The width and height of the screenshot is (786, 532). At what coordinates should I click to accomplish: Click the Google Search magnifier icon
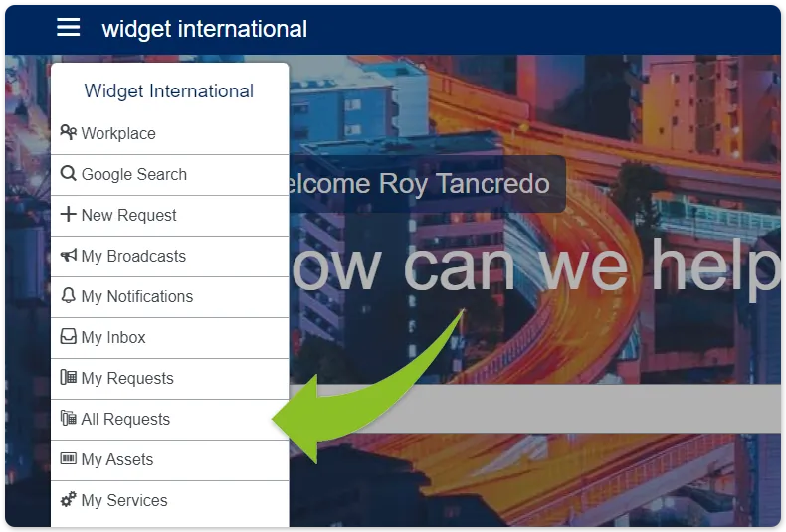[69, 173]
